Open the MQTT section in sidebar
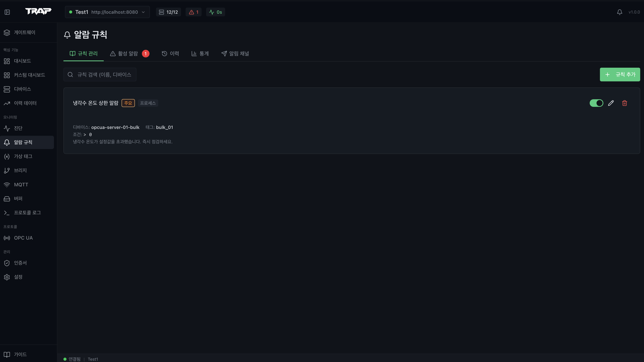Screen dimensions: 644x362 click(21, 184)
